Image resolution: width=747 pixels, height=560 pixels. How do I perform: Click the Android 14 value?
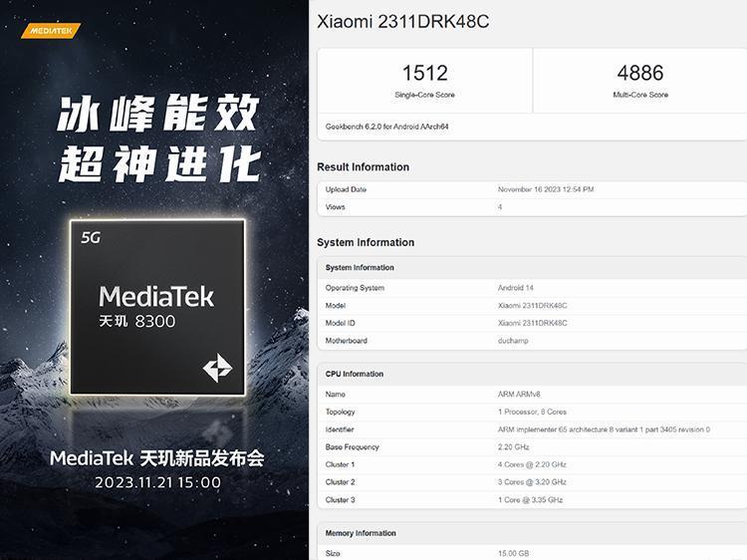point(516,288)
